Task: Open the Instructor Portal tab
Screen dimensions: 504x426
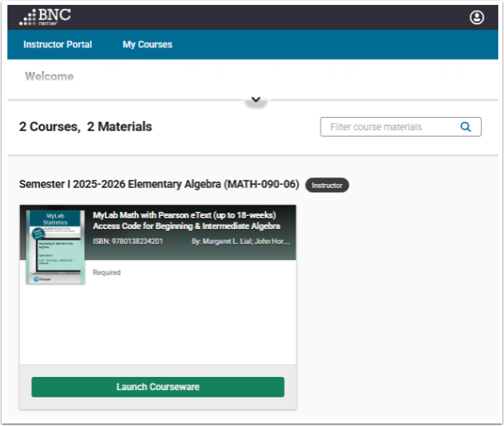Action: click(x=57, y=44)
